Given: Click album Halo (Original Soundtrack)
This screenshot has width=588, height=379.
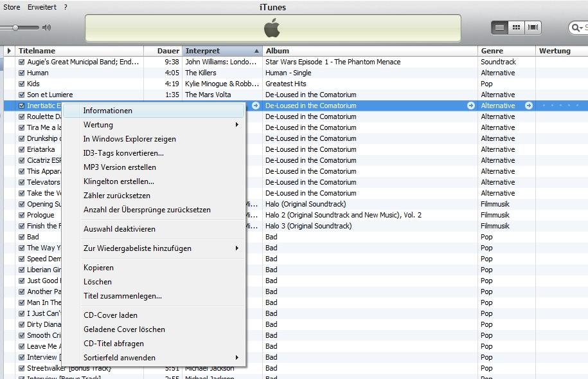Looking at the screenshot, I should (x=306, y=204).
